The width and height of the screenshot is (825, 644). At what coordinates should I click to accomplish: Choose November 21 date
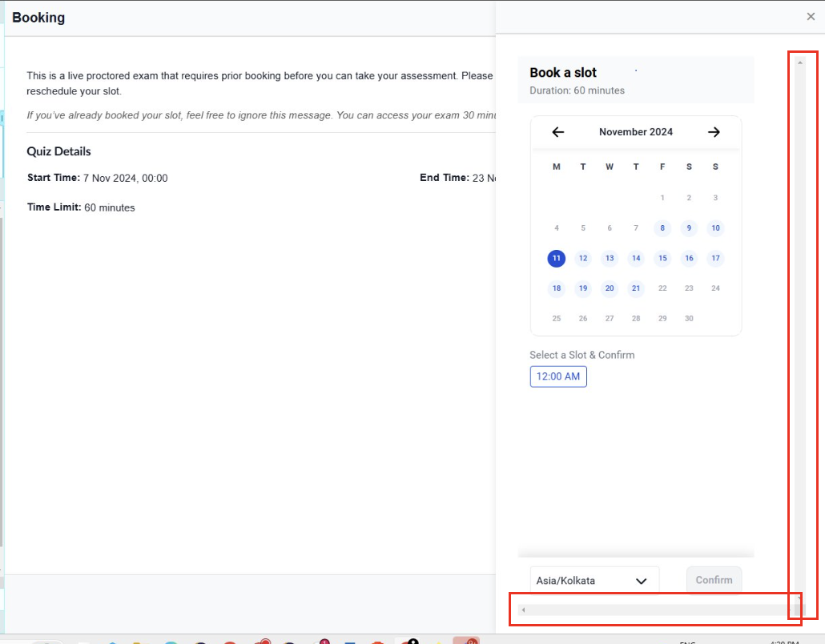coord(636,288)
